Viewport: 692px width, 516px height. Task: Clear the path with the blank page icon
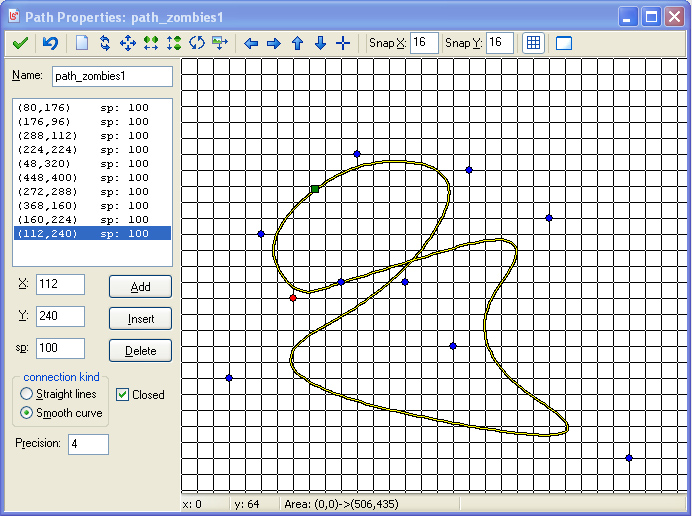click(x=82, y=43)
